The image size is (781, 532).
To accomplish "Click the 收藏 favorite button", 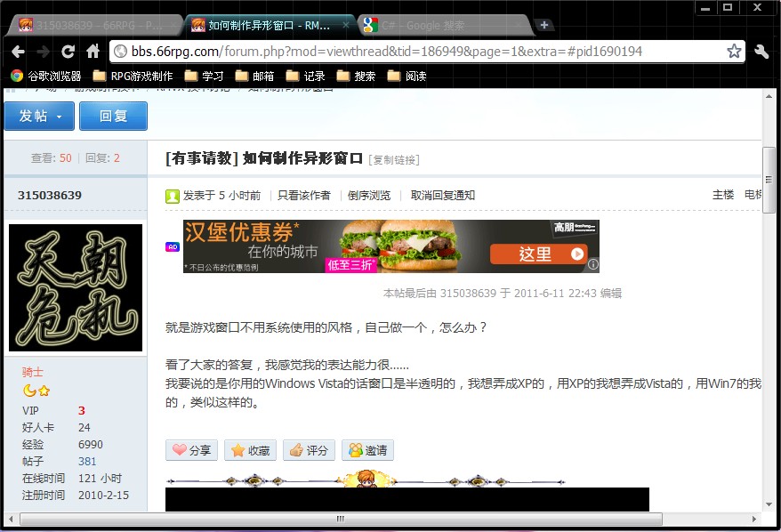I will 251,450.
